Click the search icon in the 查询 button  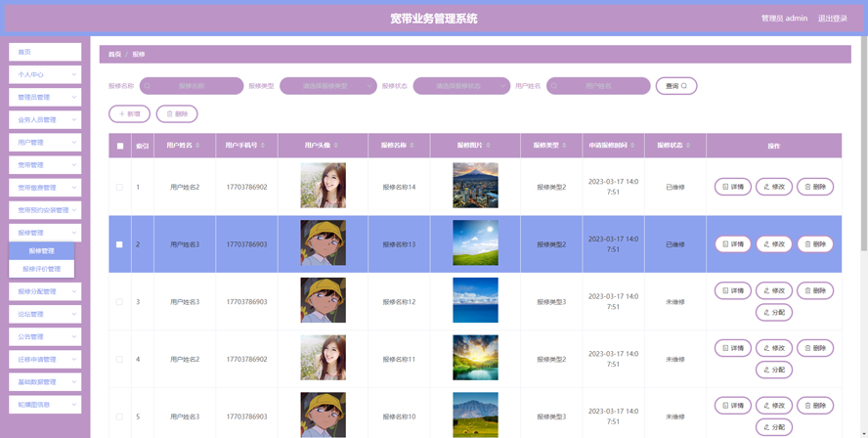click(684, 86)
